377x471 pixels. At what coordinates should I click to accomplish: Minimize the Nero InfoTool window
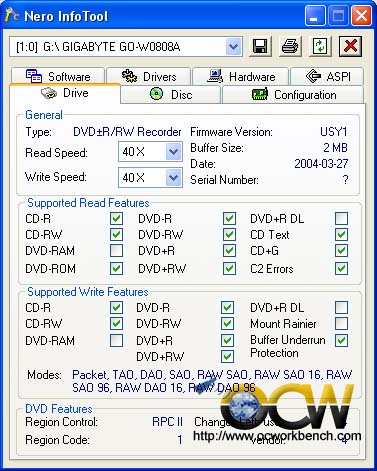[315, 16]
